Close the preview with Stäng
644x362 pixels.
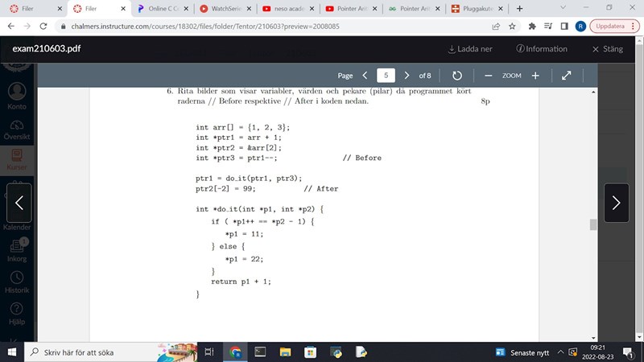[607, 48]
